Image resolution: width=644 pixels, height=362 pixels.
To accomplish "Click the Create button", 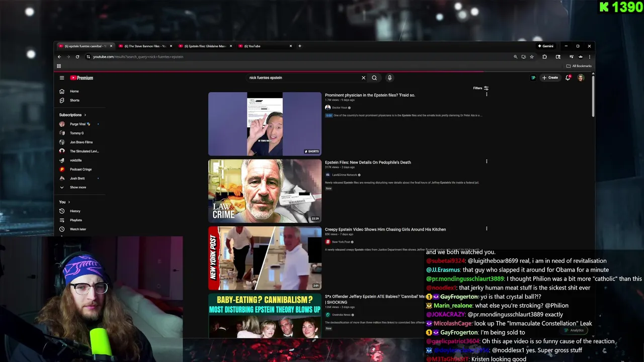I will coord(550,78).
